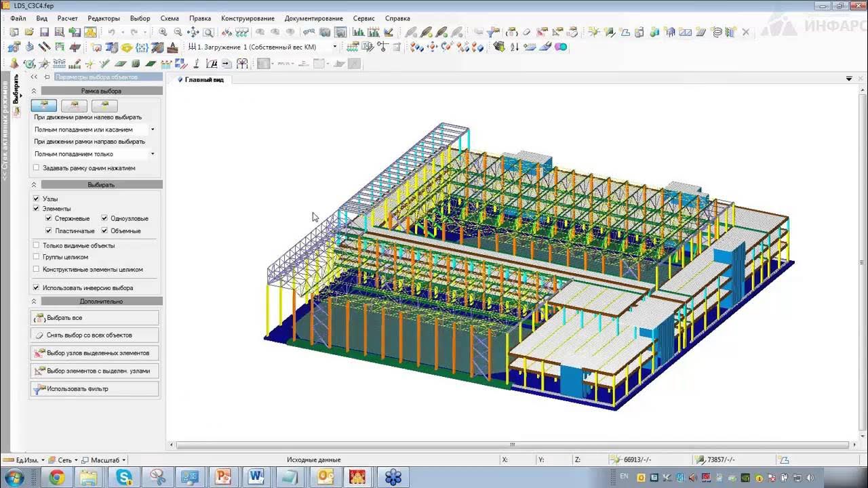
Task: Uncheck Пластинчатые elements checkbox
Action: click(48, 230)
